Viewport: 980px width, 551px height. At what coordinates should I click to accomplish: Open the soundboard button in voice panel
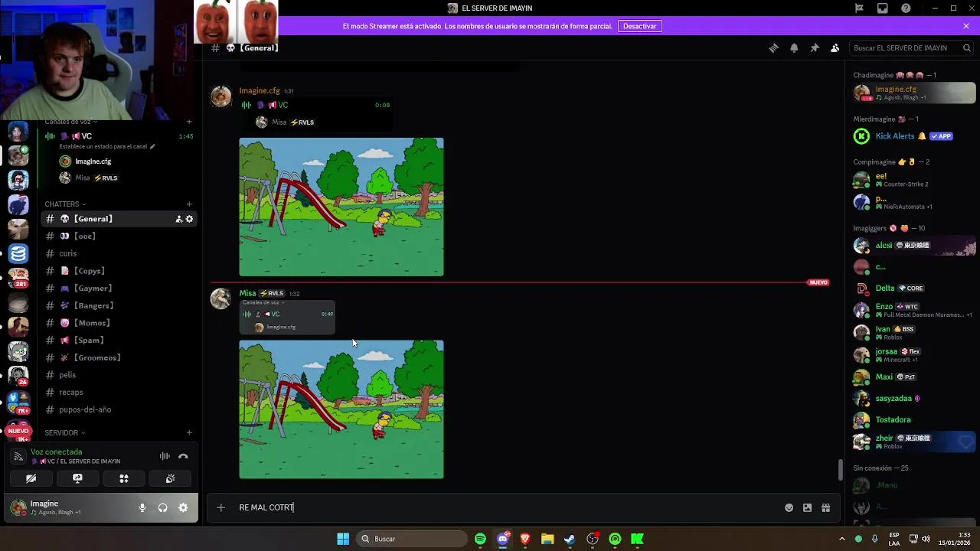pyautogui.click(x=170, y=478)
